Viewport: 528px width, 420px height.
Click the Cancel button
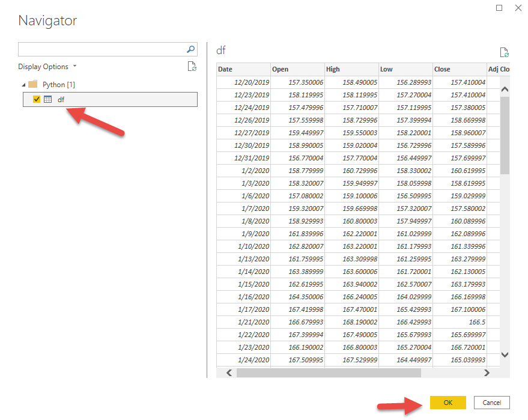[491, 403]
